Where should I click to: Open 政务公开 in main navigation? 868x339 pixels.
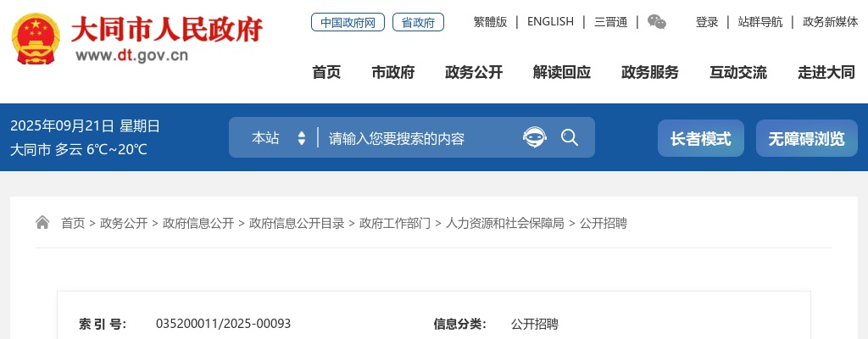(474, 72)
